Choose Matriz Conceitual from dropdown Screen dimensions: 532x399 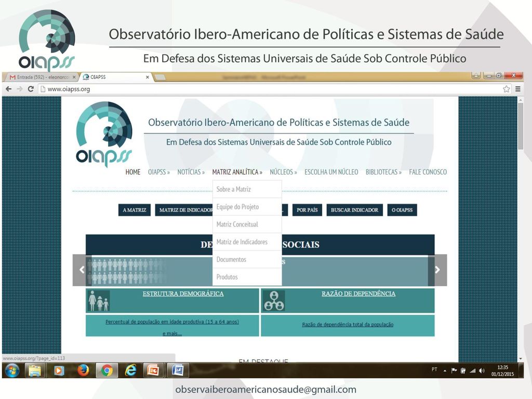point(247,224)
